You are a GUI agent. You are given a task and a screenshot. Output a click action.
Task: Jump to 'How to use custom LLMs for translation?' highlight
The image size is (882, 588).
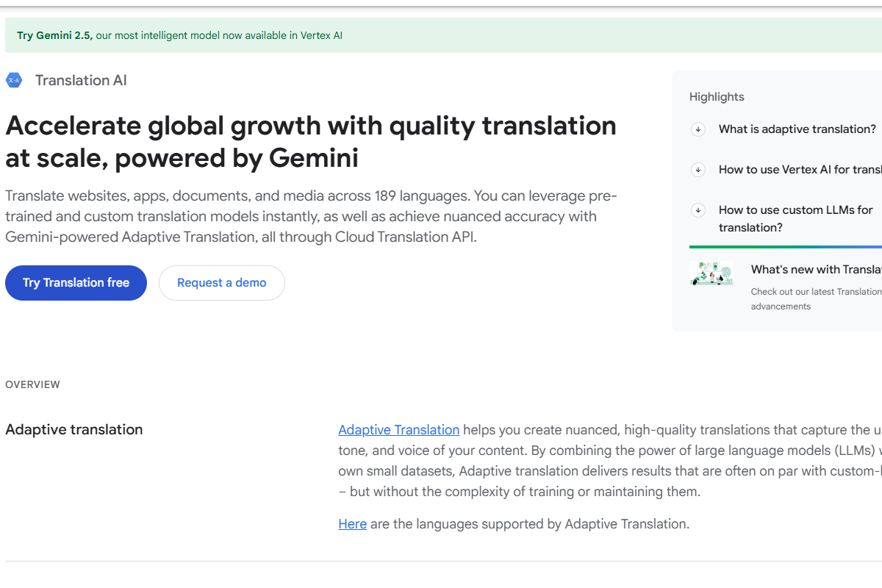[796, 219]
